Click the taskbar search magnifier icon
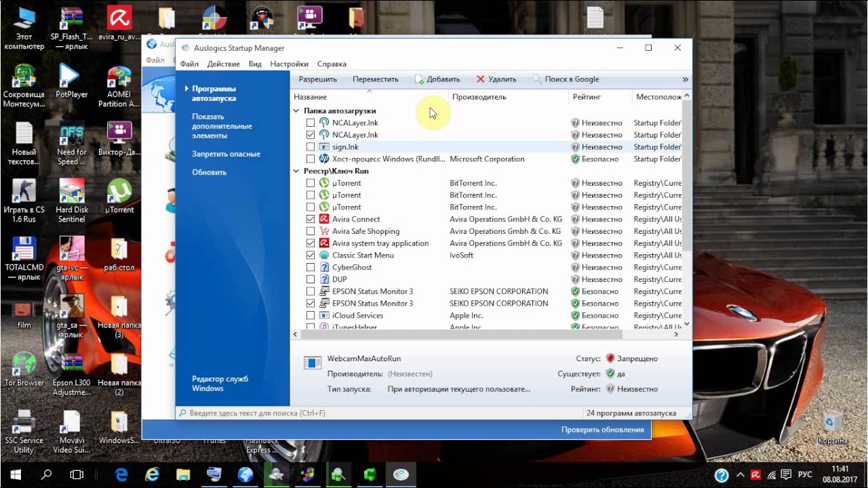Viewport: 868px width, 488px height. [46, 474]
